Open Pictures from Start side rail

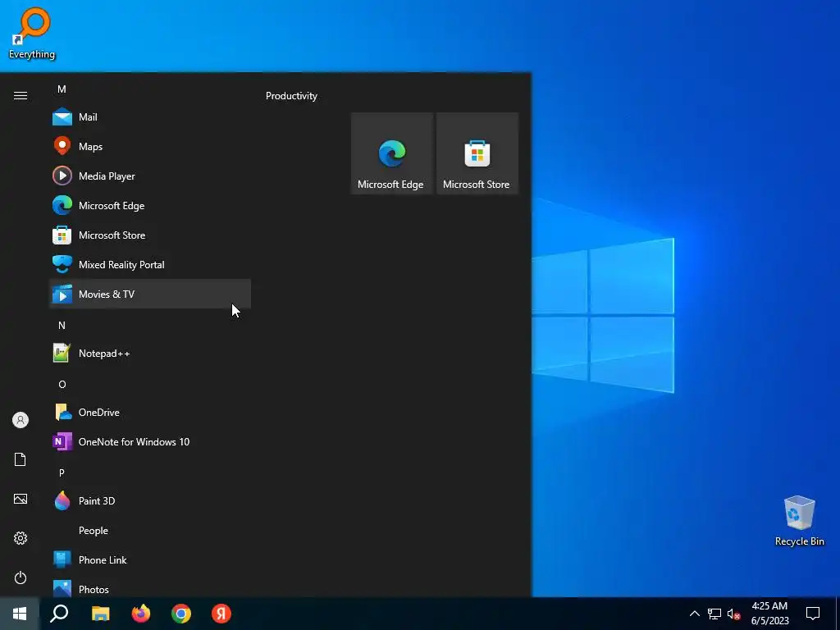(x=21, y=499)
